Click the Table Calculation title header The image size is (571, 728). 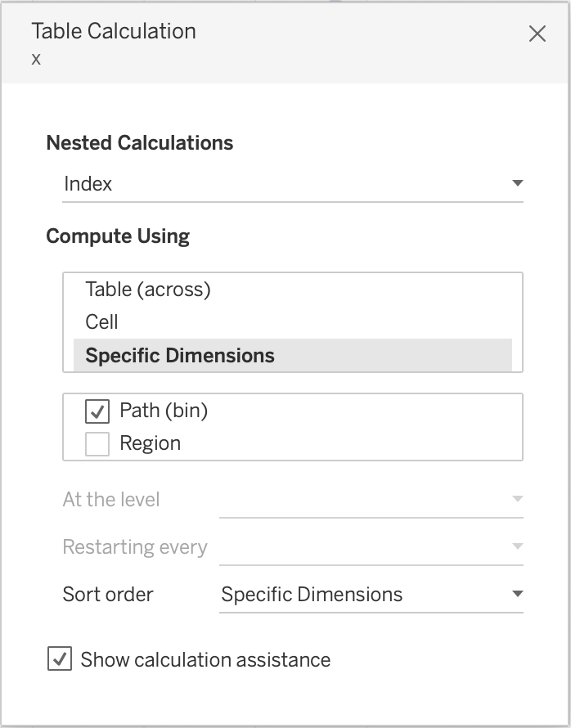pyautogui.click(x=114, y=32)
